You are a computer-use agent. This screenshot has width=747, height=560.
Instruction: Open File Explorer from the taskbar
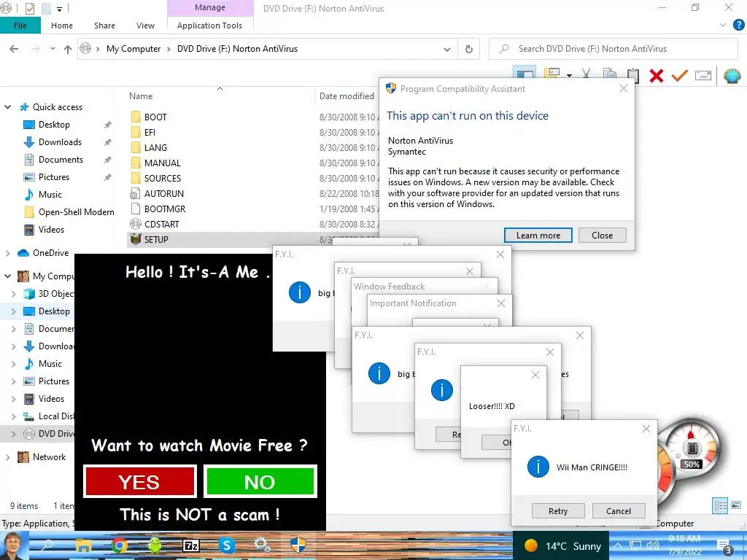[x=84, y=545]
